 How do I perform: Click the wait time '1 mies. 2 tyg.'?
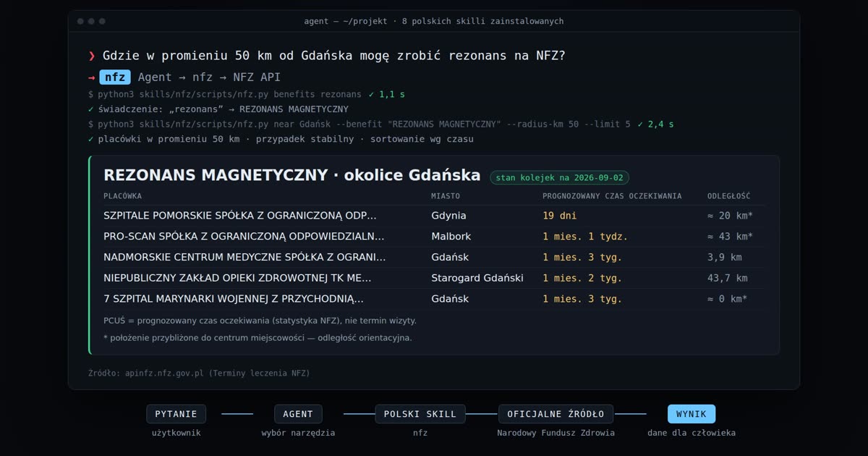[582, 278]
